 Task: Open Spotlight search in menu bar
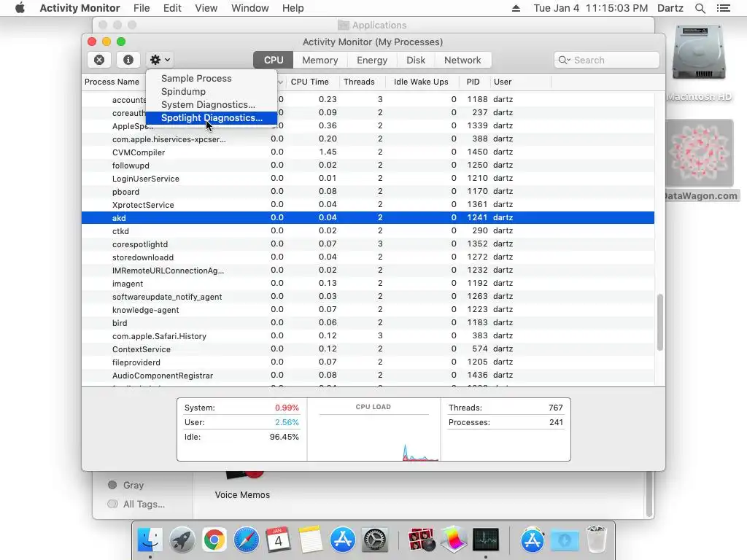click(x=700, y=8)
